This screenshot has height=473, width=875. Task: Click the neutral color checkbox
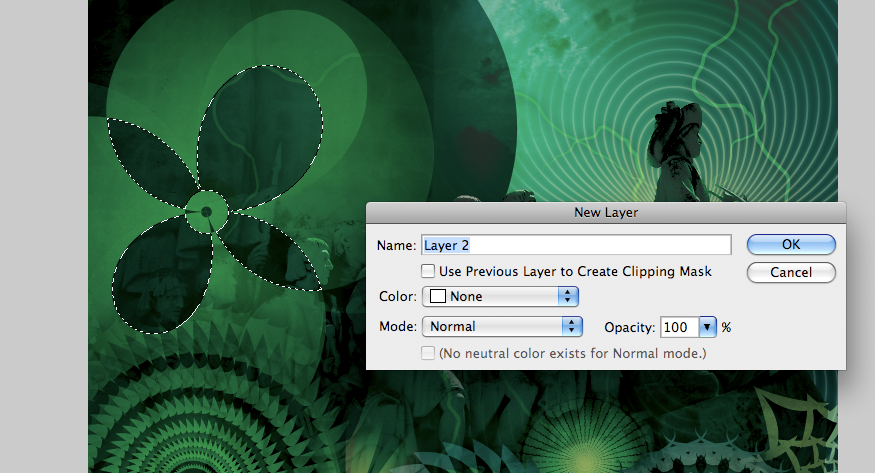click(x=428, y=353)
